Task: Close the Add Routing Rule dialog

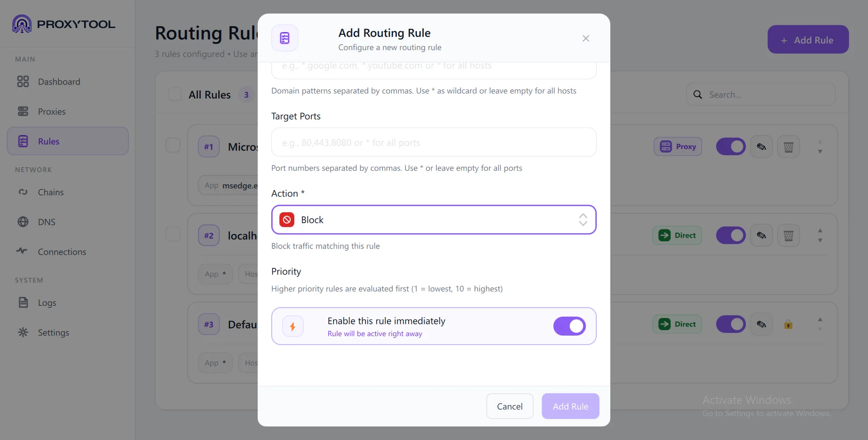Action: pos(586,38)
